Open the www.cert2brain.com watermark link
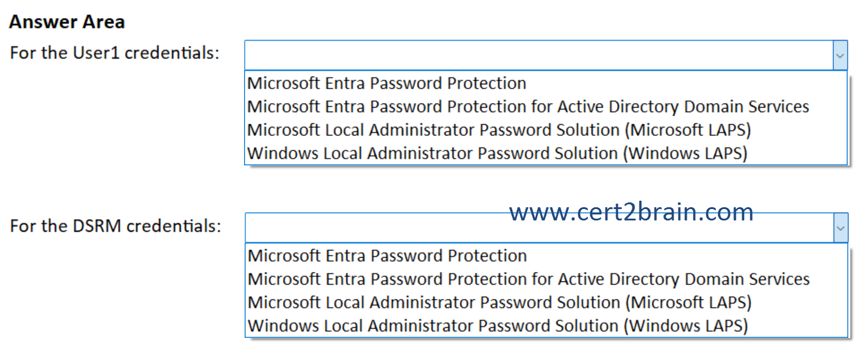Viewport: 868px width, 357px height. [x=631, y=212]
